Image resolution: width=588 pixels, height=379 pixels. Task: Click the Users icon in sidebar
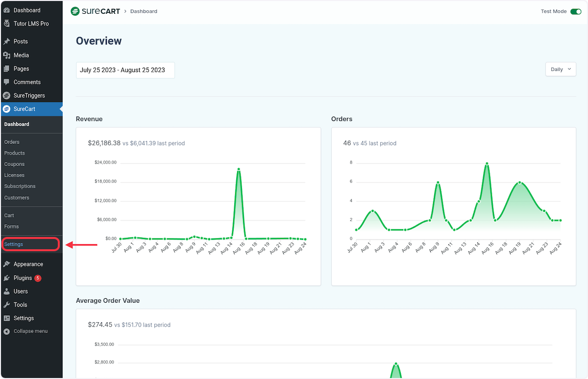(x=6, y=291)
